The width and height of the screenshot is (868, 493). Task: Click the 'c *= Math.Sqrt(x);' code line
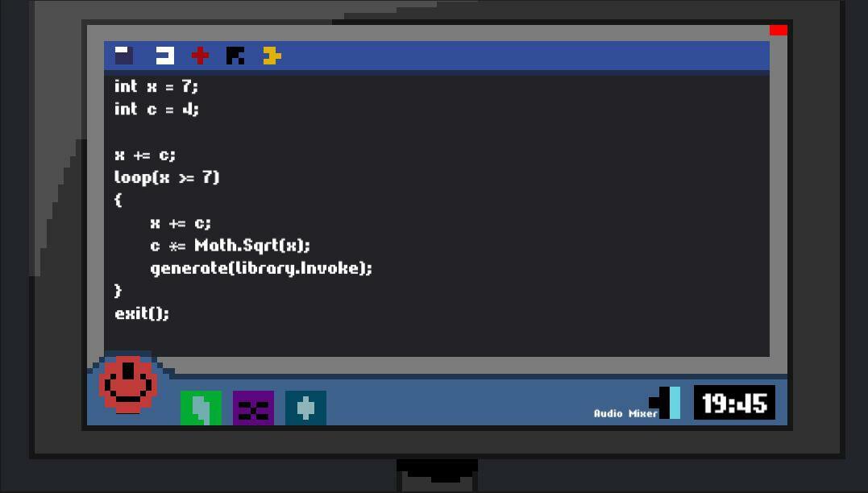(x=230, y=245)
